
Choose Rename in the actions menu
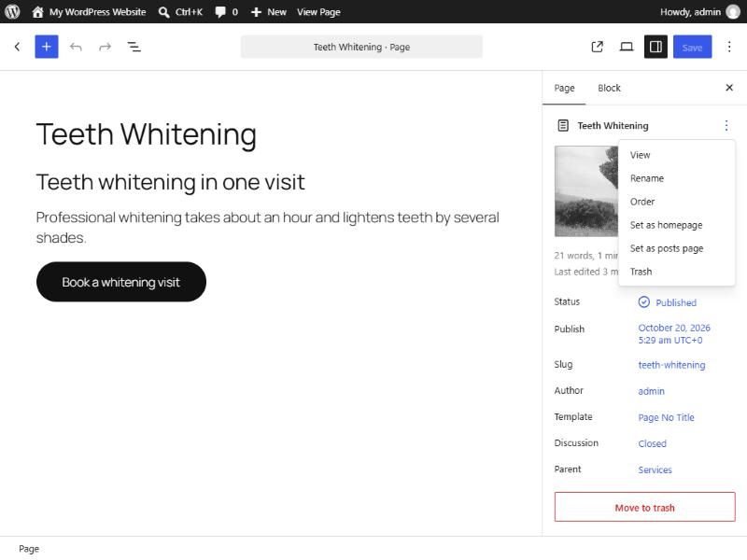[676, 178]
